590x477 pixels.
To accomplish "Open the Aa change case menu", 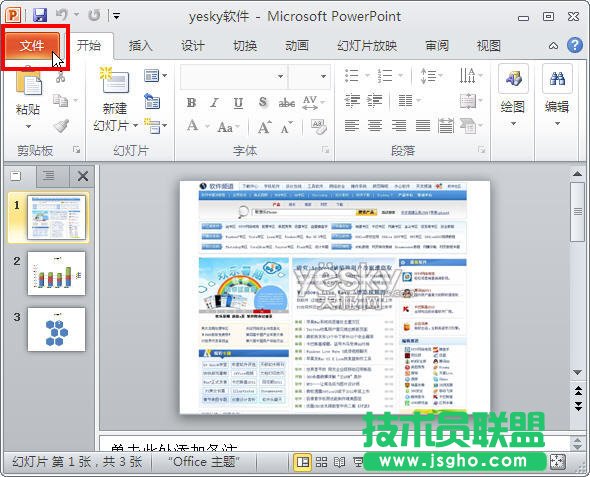I will click(x=228, y=127).
